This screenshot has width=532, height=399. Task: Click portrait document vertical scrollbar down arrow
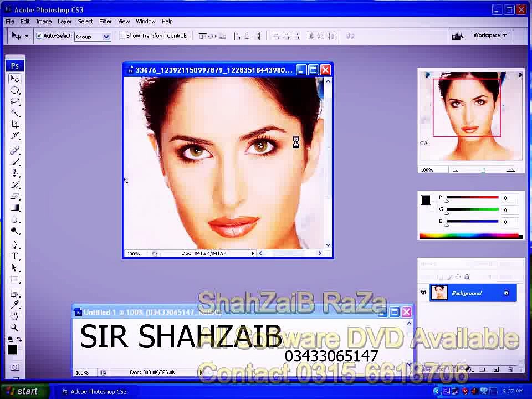[x=328, y=245]
